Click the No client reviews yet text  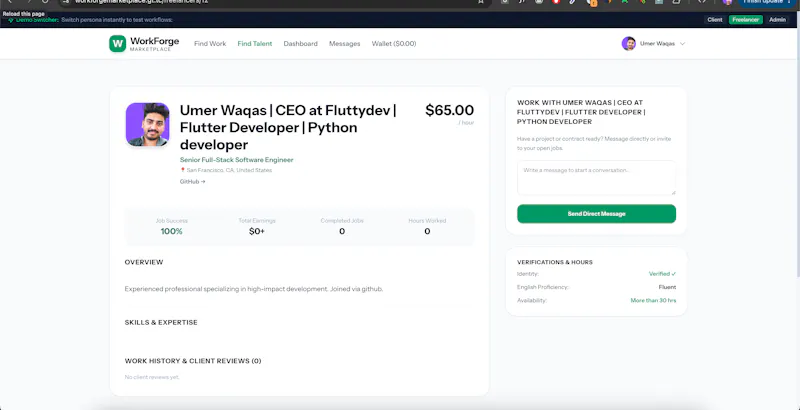[x=152, y=377]
